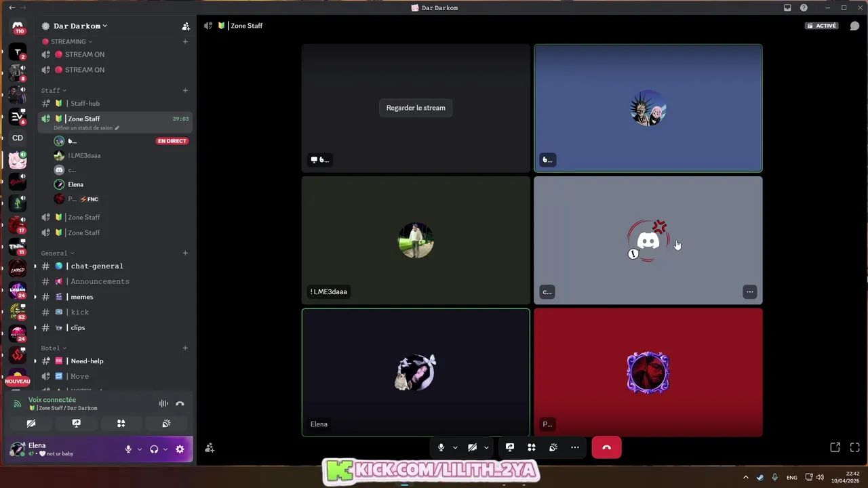Collapse the STREAMING category
This screenshot has height=488, width=868.
[67, 41]
